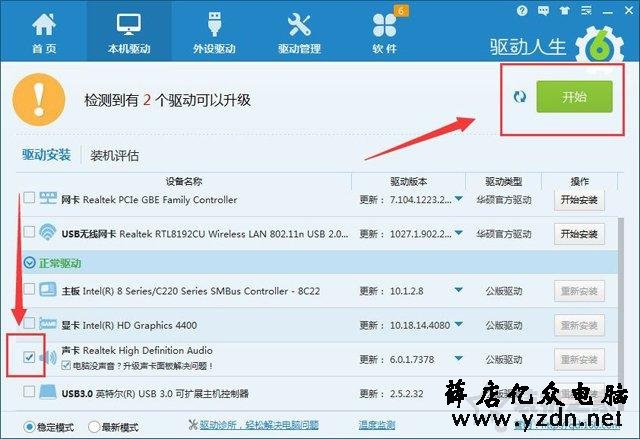This screenshot has height=439, width=640.
Task: Check the 主板 SMBus Controller checkbox
Action: (29, 289)
